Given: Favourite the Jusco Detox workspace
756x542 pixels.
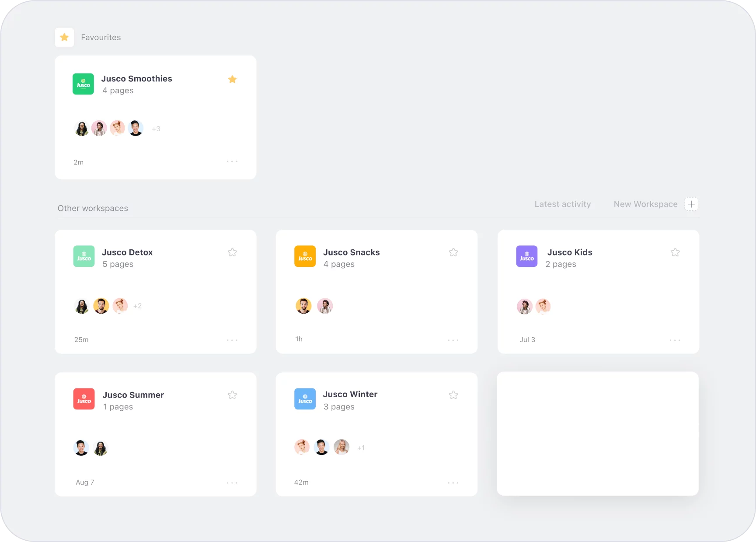Looking at the screenshot, I should (232, 252).
